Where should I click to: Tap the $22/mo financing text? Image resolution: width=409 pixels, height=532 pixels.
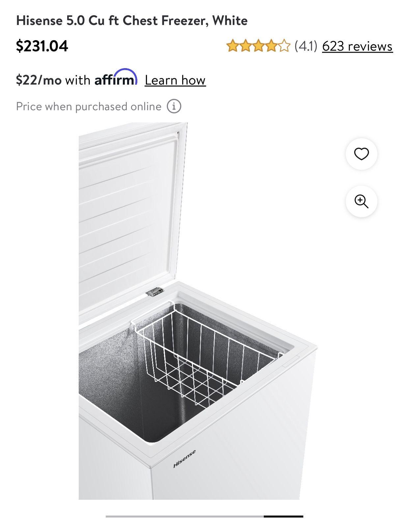tap(39, 80)
